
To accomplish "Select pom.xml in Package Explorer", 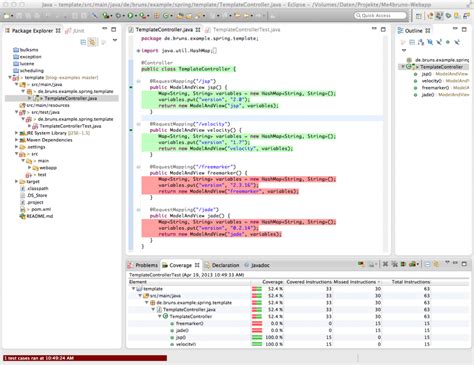I will tap(36, 209).
